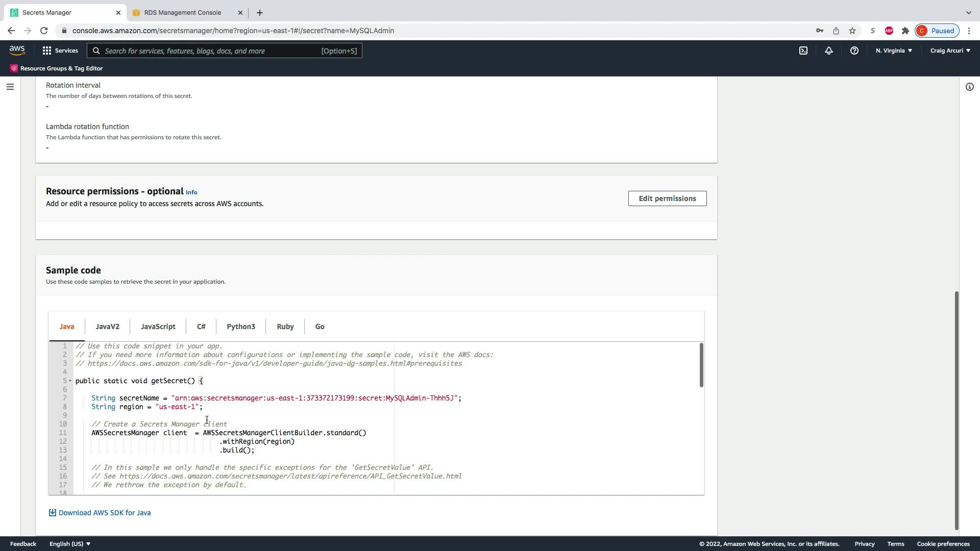
Task: Click the help question mark icon
Action: (x=854, y=51)
